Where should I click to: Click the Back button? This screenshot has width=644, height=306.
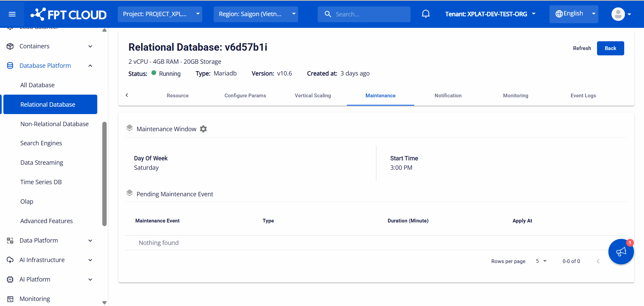[610, 48]
